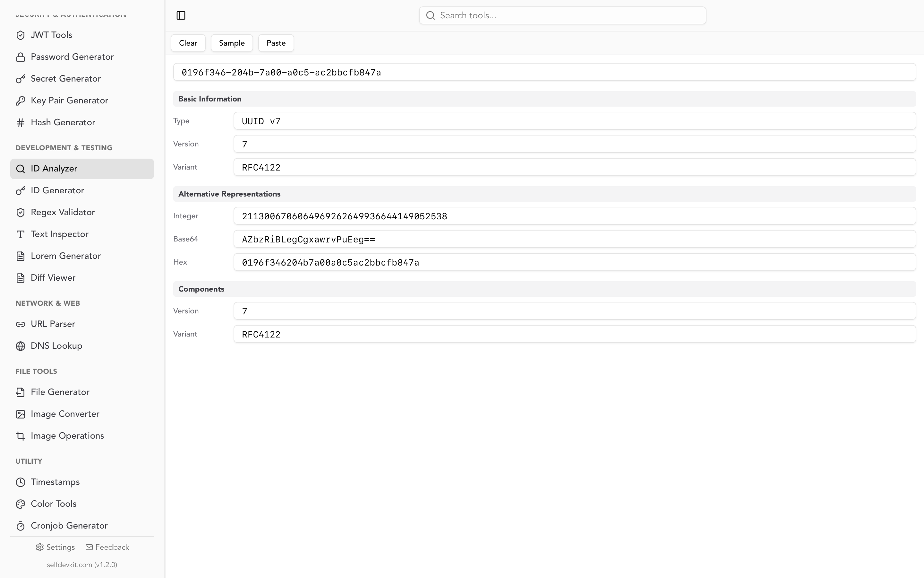Screen dimensions: 924x578
Task: Open the Diff Viewer
Action: pos(82,277)
